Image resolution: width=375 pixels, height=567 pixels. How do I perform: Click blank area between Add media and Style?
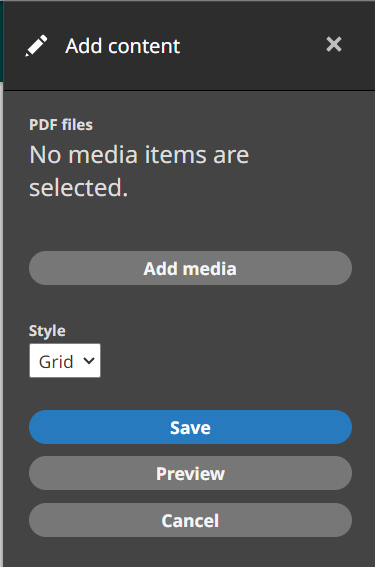190,304
